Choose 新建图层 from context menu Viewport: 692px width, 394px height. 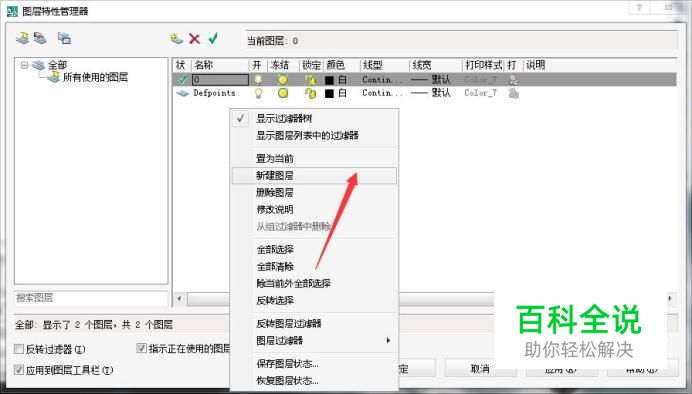click(314, 175)
